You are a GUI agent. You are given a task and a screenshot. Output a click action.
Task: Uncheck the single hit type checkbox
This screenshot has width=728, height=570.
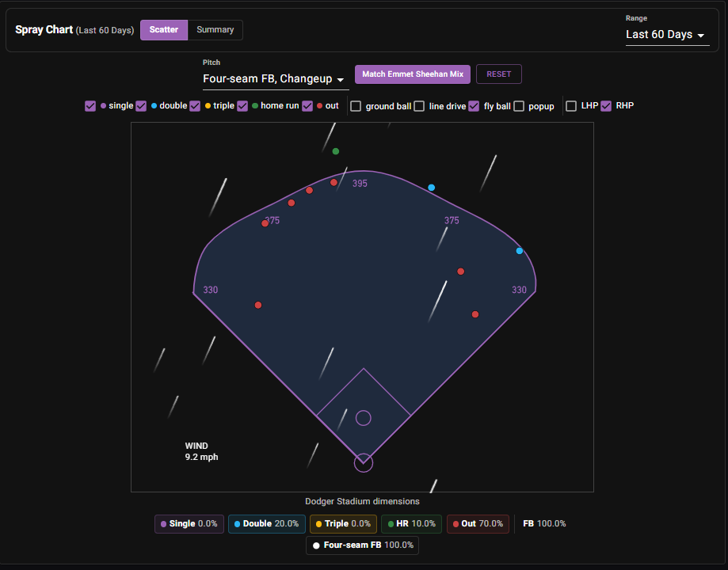[x=90, y=106]
